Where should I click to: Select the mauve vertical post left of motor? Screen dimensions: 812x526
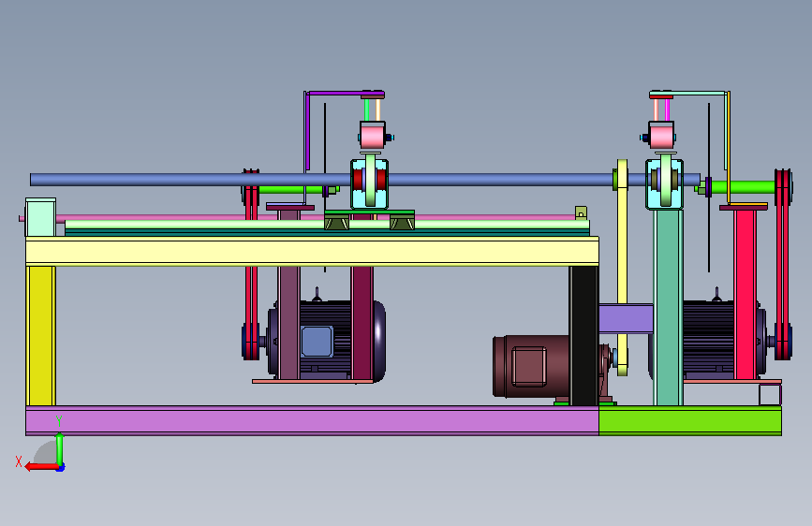(289, 323)
